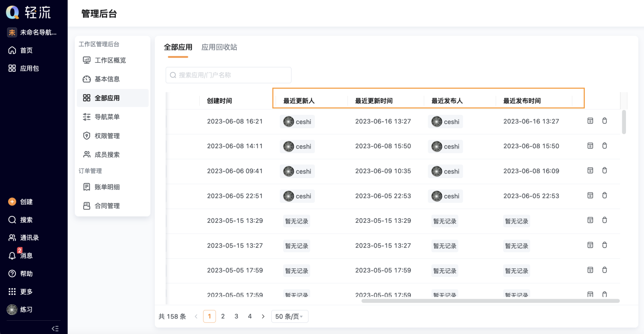Click the 最近发布时间 column header
The image size is (644, 334).
522,101
